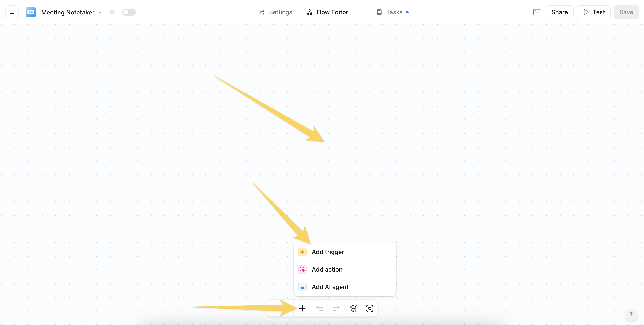
Task: Select the tidy up flow broom icon
Action: (x=354, y=308)
